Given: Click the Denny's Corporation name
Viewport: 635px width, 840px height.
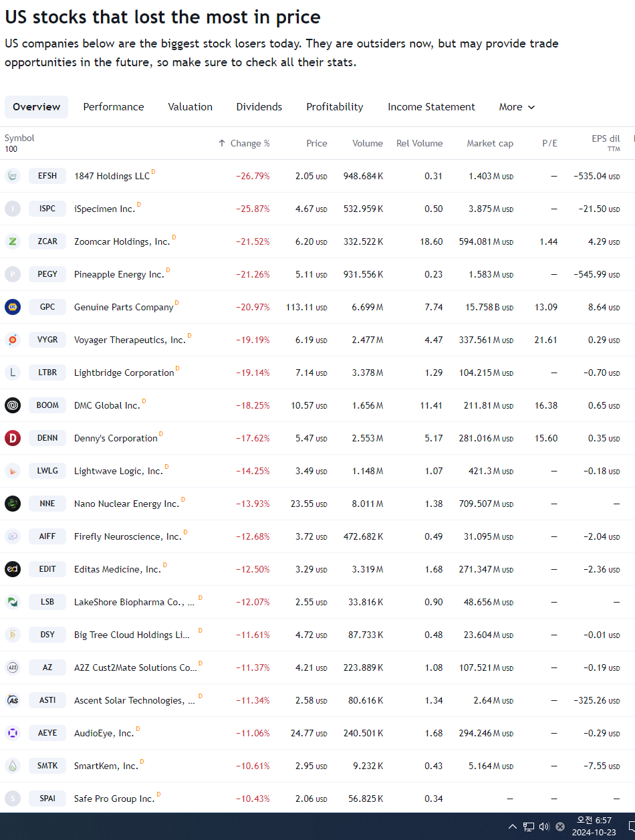Looking at the screenshot, I should click(x=116, y=438).
